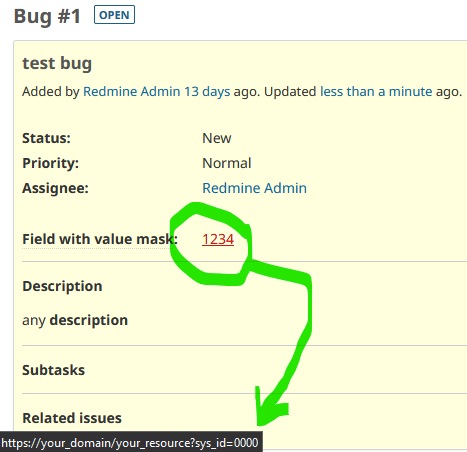This screenshot has height=452, width=467.
Task: Click the 'Normal' priority value
Action: pos(227,163)
